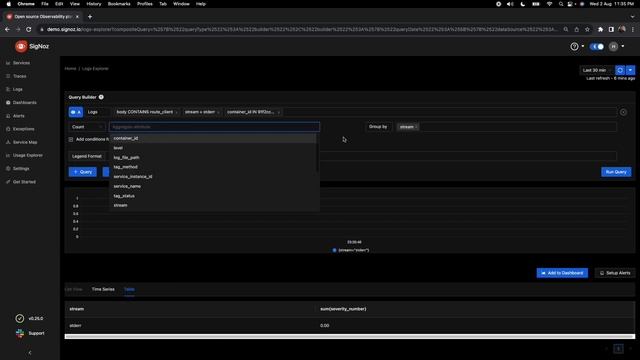This screenshot has height=360, width=640.
Task: Open Service Map in the sidebar
Action: coord(25,142)
